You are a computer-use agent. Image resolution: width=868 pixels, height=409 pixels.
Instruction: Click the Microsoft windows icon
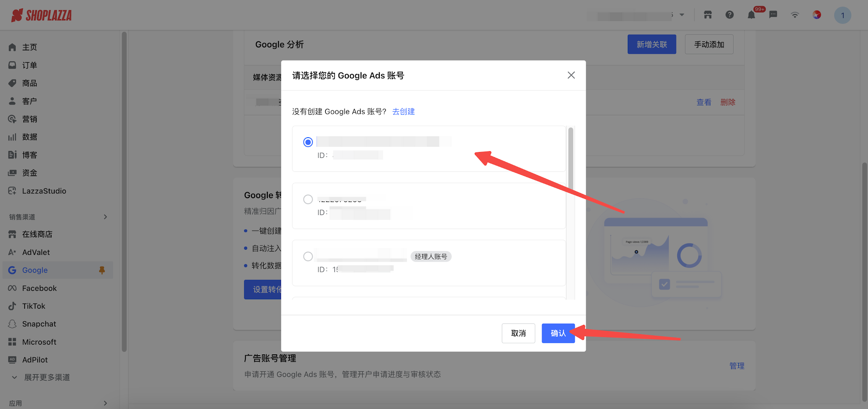[12, 342]
